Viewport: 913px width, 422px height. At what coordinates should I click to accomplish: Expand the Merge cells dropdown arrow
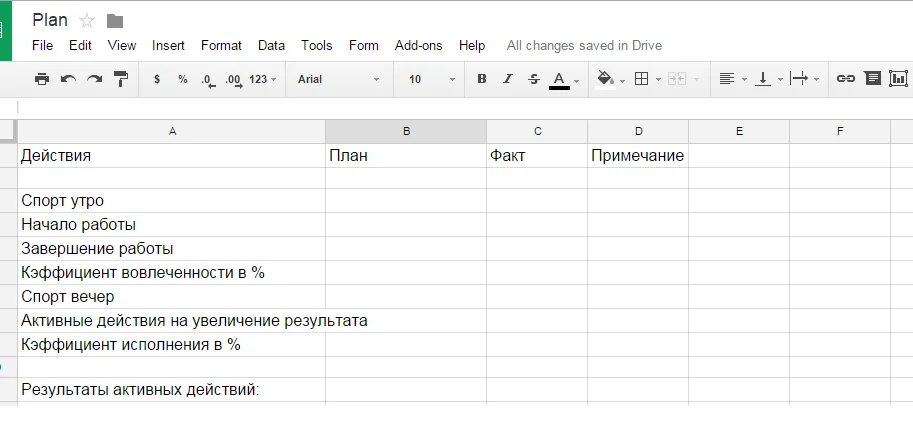696,80
